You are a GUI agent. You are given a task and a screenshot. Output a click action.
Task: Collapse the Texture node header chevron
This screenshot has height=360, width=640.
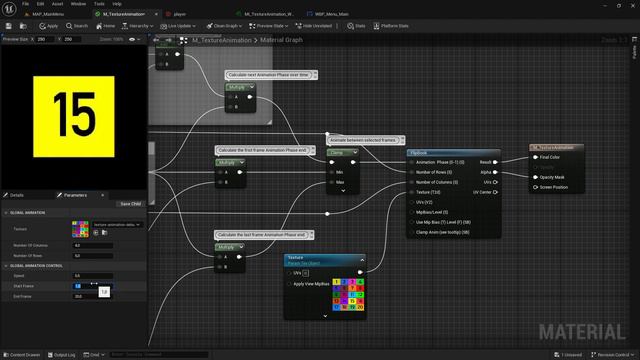362,260
